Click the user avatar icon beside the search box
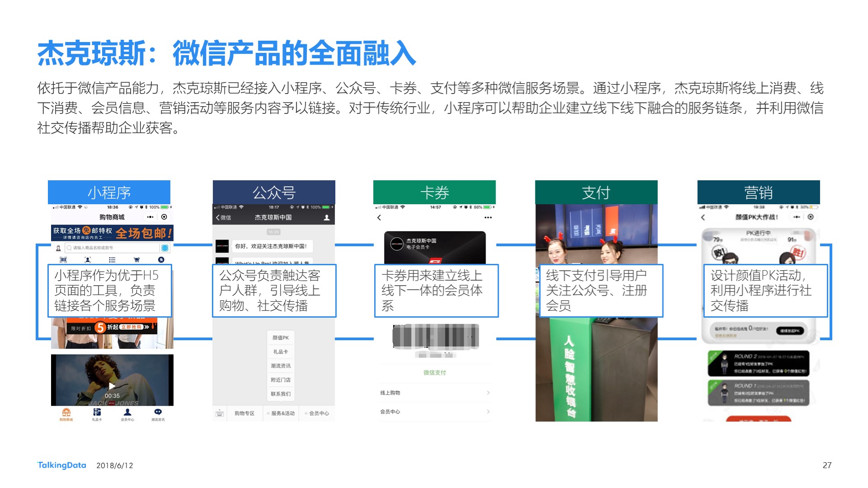This screenshot has height=488, width=868. point(58,248)
